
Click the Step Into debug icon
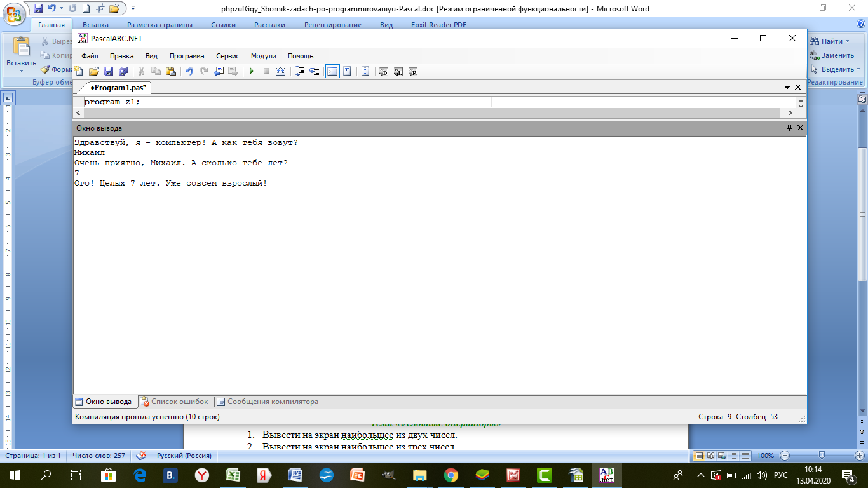[x=314, y=71]
